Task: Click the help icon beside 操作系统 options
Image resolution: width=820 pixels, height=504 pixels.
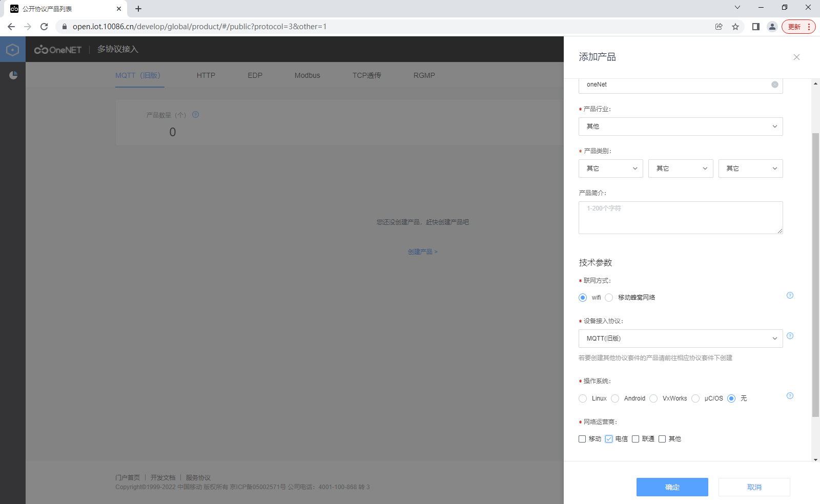Action: pos(790,396)
